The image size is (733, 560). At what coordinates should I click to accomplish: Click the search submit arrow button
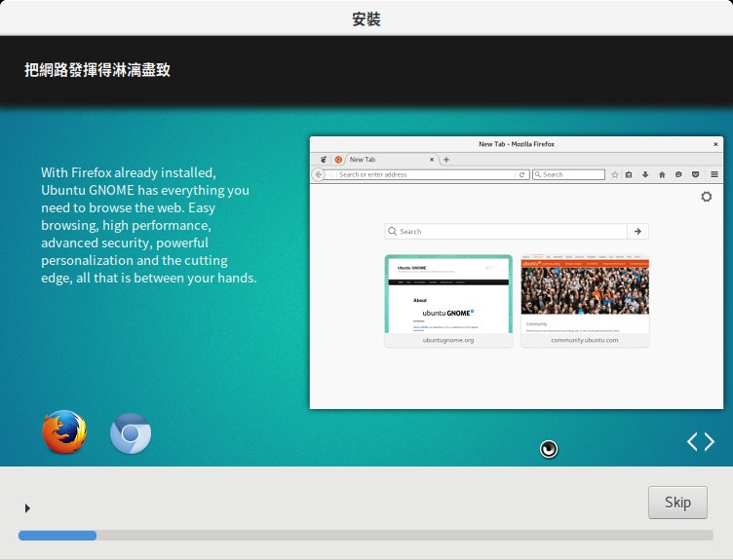click(x=637, y=232)
